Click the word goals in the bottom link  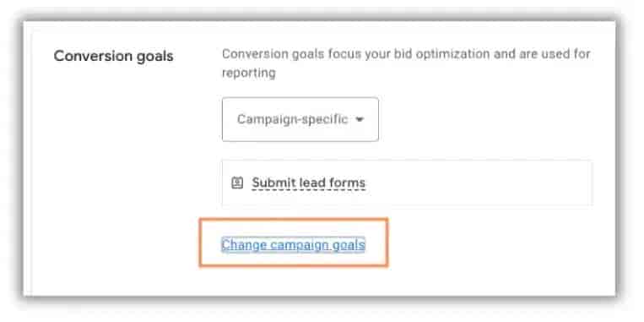(x=348, y=245)
